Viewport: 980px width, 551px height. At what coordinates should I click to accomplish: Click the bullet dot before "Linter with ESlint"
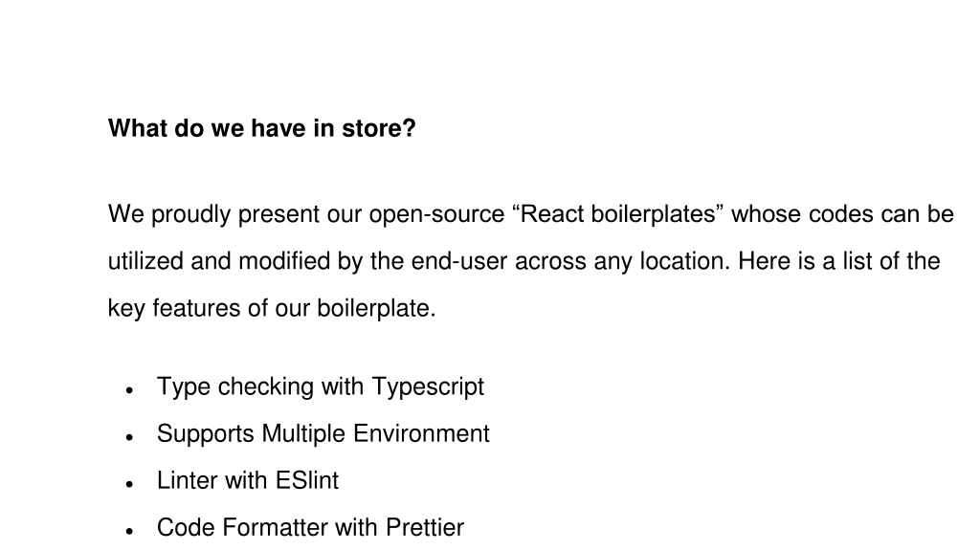click(x=129, y=484)
